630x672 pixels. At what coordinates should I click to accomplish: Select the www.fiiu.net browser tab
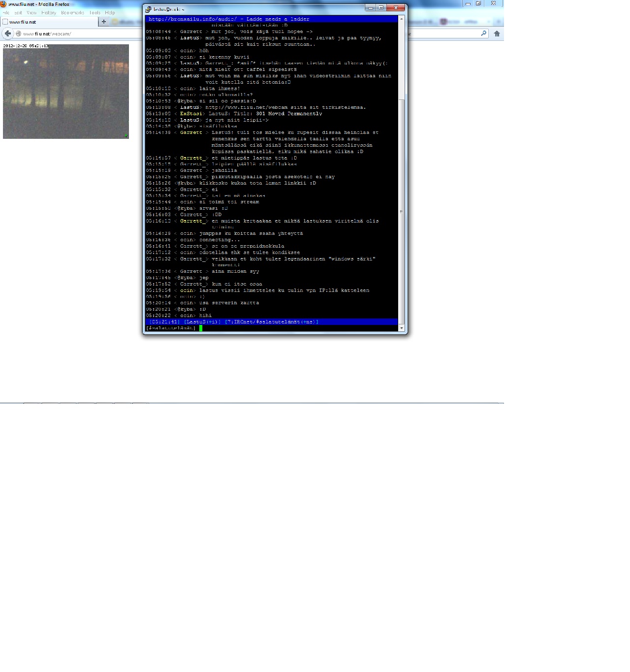point(49,22)
